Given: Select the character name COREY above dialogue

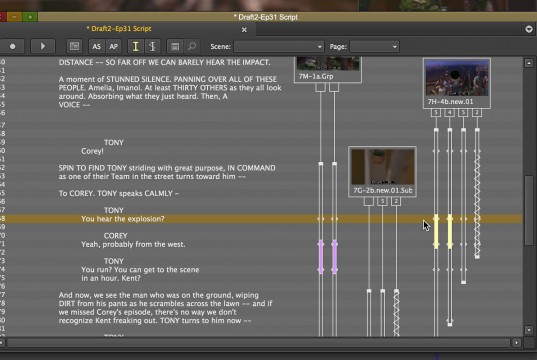Looking at the screenshot, I should click(x=115, y=236).
